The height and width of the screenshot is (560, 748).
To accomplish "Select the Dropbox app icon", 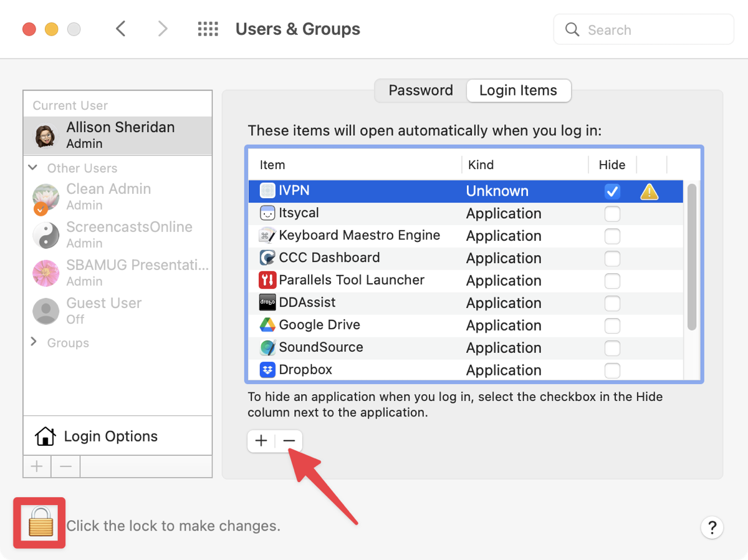I will click(267, 370).
